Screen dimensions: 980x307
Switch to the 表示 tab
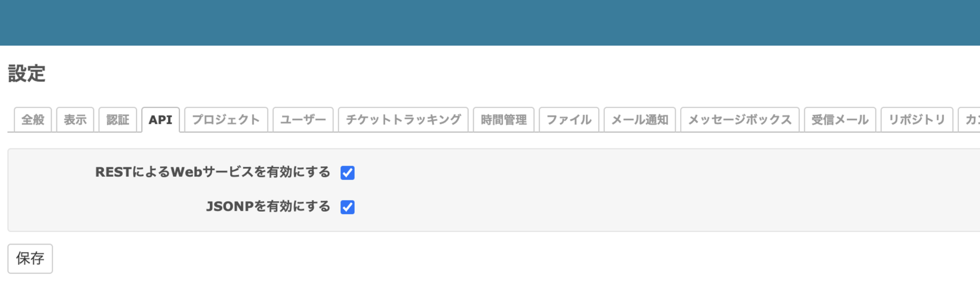click(x=75, y=120)
